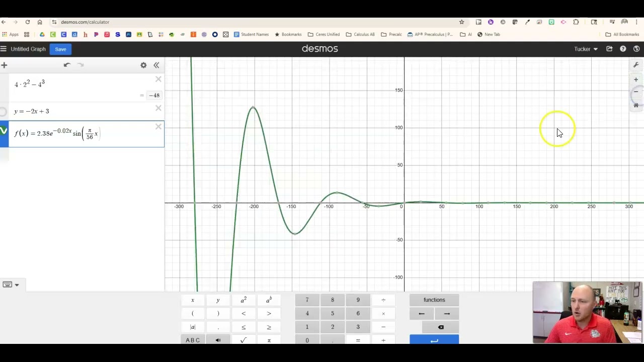644x362 pixels.
Task: Open the Apps bookmarks shortcut
Action: 10,34
